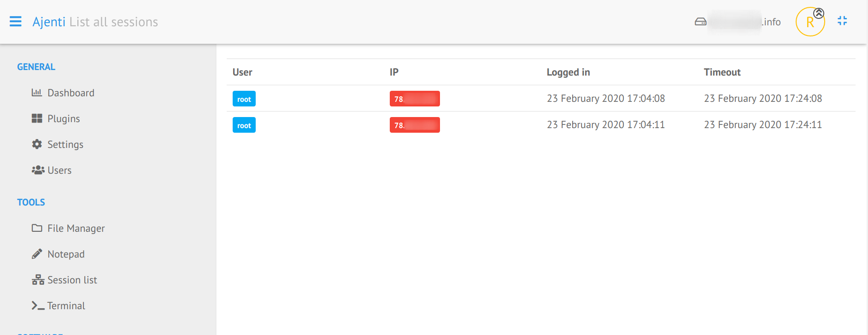Click the File Manager folder icon

point(37,228)
